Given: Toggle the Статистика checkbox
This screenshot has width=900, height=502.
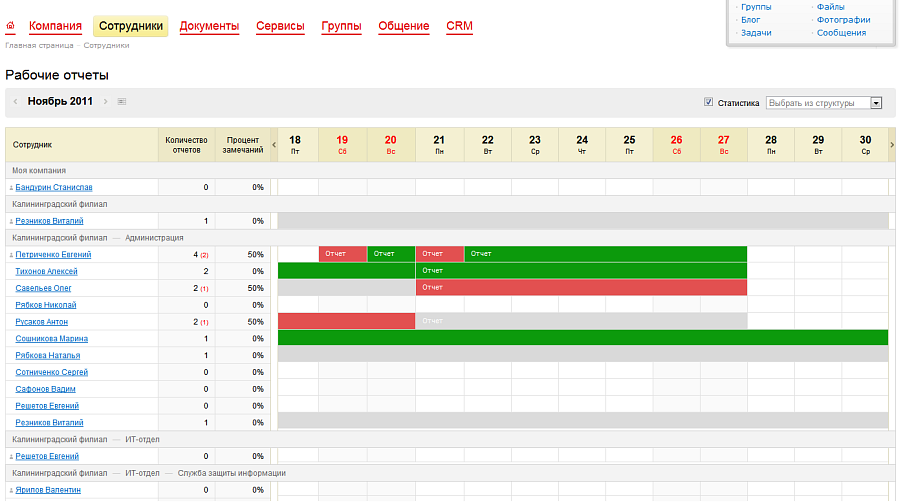Looking at the screenshot, I should tap(708, 102).
